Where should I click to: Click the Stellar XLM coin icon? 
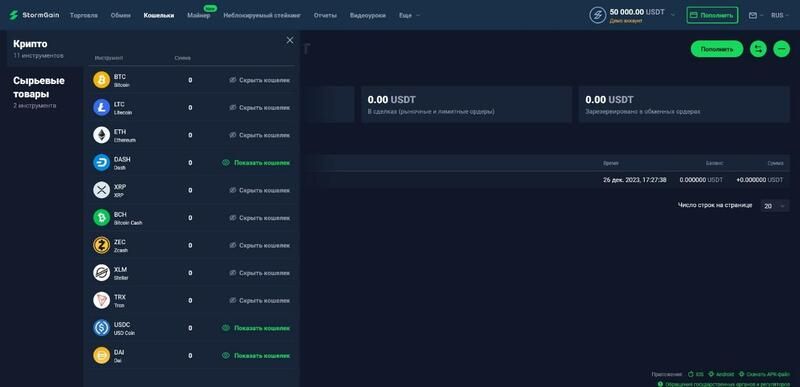click(x=102, y=273)
